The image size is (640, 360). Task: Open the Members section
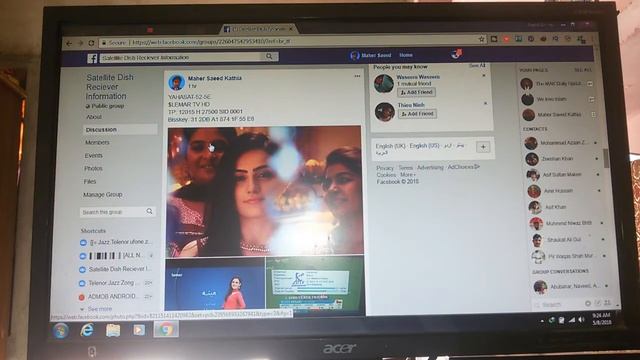pyautogui.click(x=97, y=142)
